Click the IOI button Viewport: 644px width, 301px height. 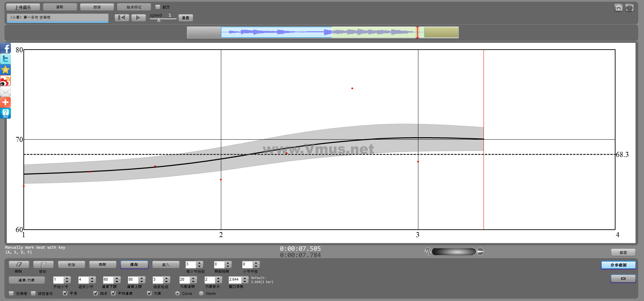623,278
